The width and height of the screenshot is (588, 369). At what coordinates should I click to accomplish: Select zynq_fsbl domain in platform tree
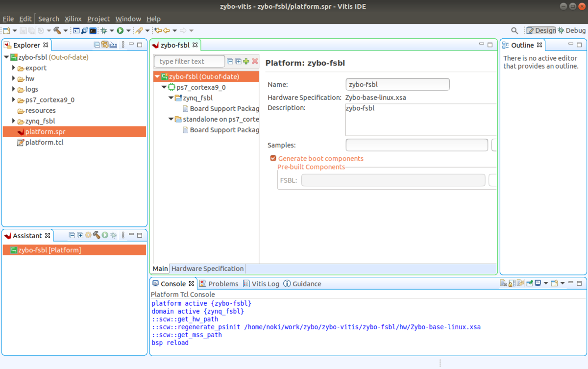(x=194, y=98)
